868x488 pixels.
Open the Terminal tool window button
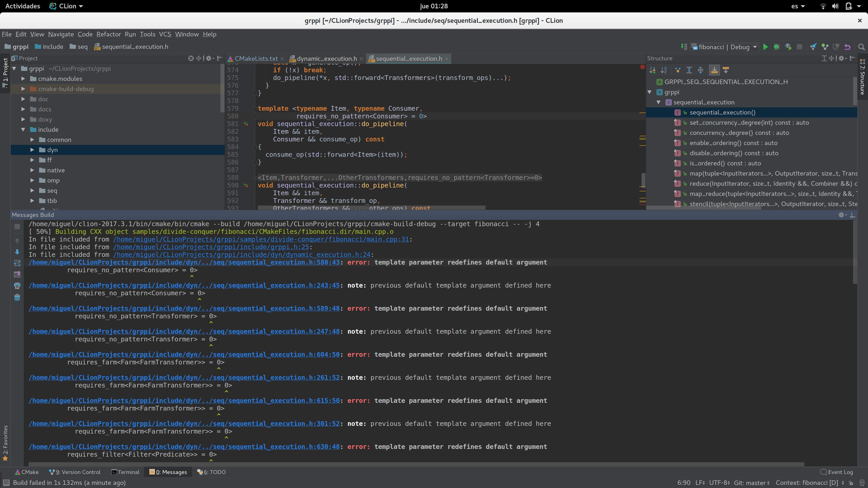pos(125,472)
